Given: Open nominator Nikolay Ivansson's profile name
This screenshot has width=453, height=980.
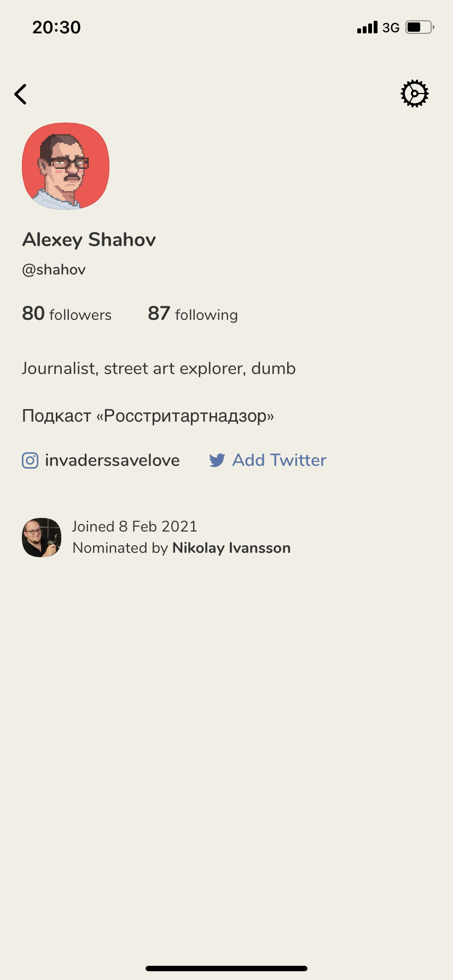Looking at the screenshot, I should pyautogui.click(x=231, y=548).
